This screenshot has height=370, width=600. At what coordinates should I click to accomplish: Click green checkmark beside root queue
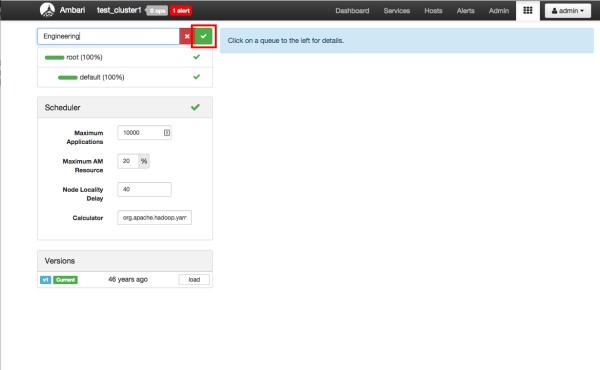[x=197, y=57]
